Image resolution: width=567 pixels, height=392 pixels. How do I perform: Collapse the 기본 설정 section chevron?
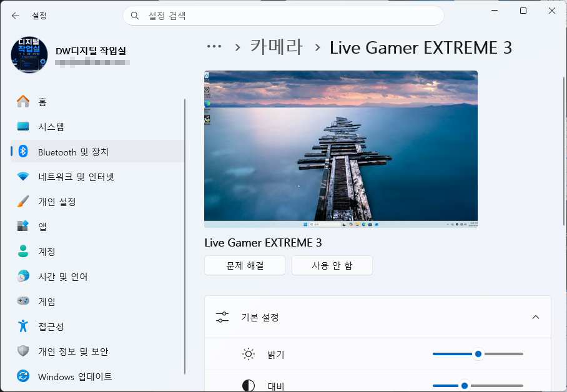coord(536,317)
